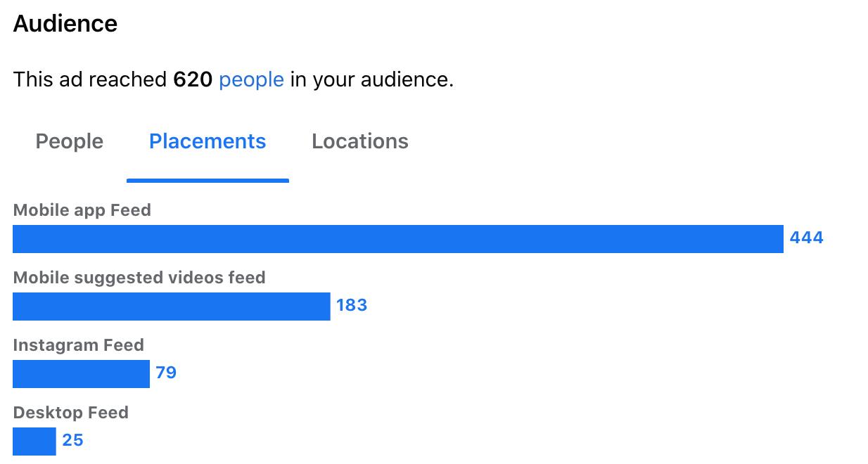Image resolution: width=868 pixels, height=464 pixels.
Task: Click the Mobile suggested videos feed bar
Action: (172, 307)
